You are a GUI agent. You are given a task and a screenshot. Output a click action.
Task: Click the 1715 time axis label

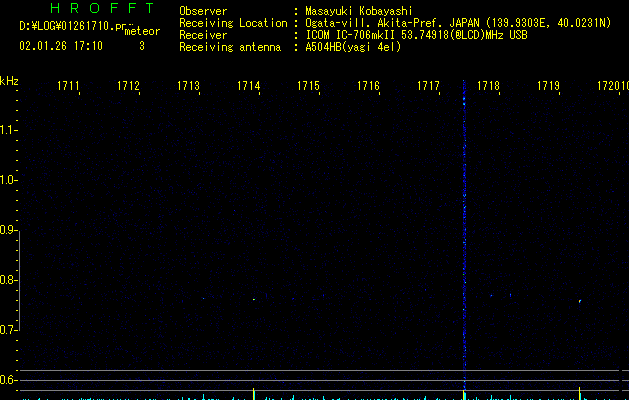[x=308, y=86]
